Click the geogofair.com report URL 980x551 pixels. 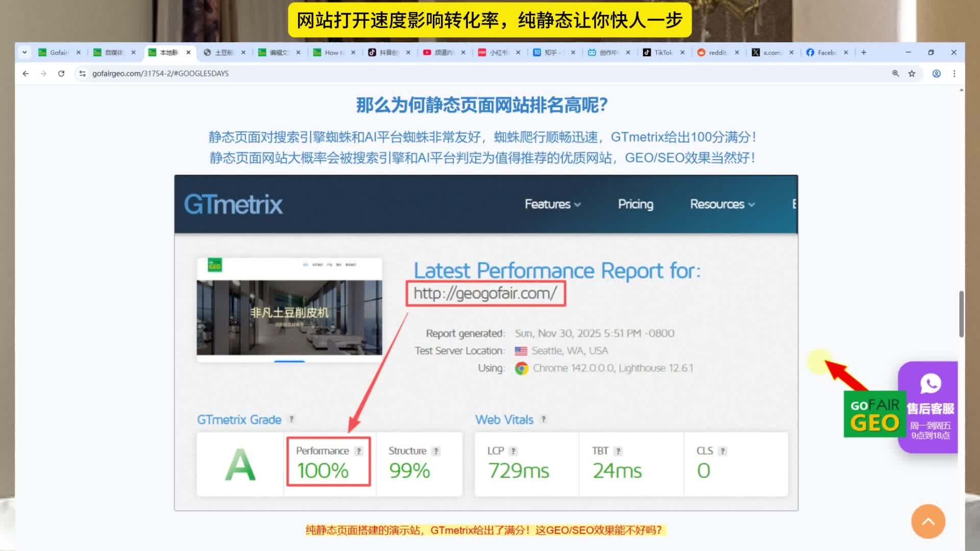[485, 293]
